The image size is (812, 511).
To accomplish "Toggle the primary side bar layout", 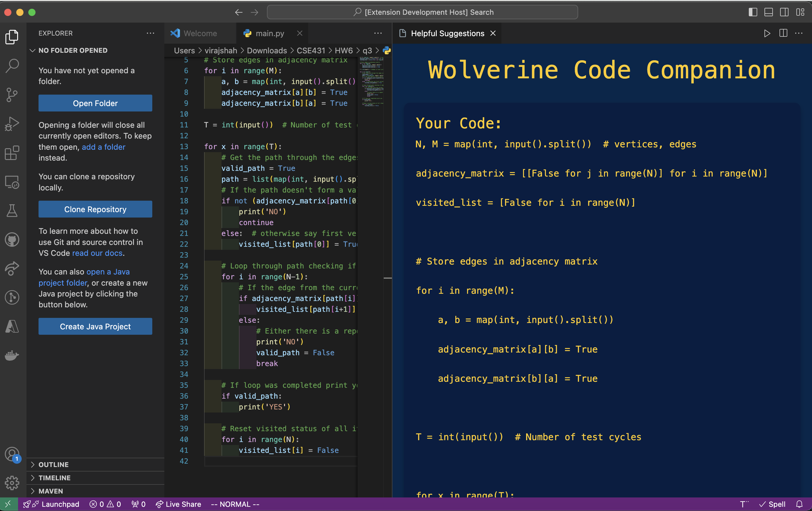I will 753,12.
